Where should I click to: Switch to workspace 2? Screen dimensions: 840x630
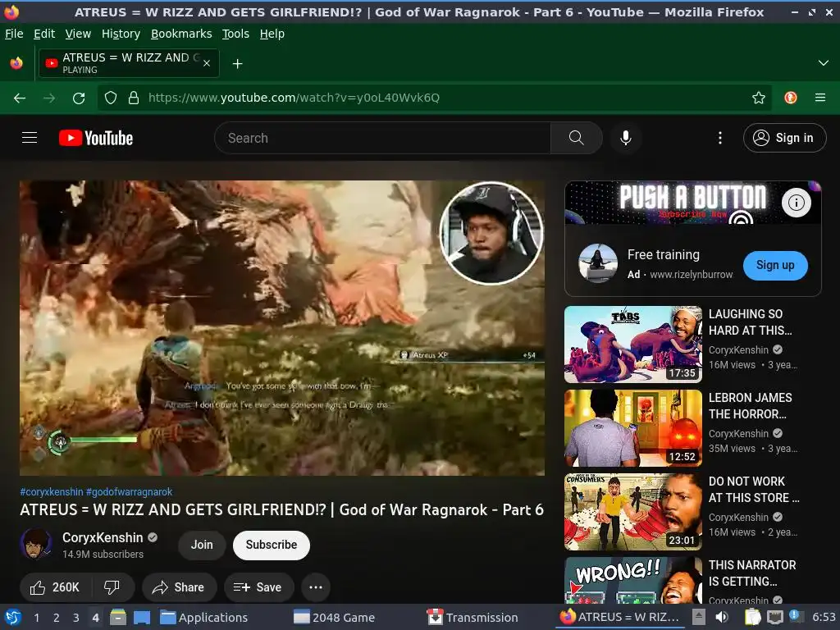[x=57, y=618]
